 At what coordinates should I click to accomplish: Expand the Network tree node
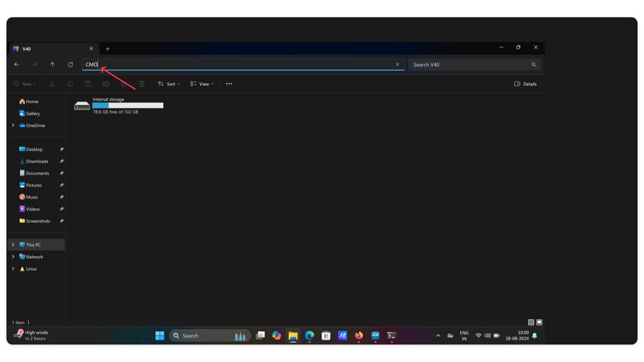(13, 257)
